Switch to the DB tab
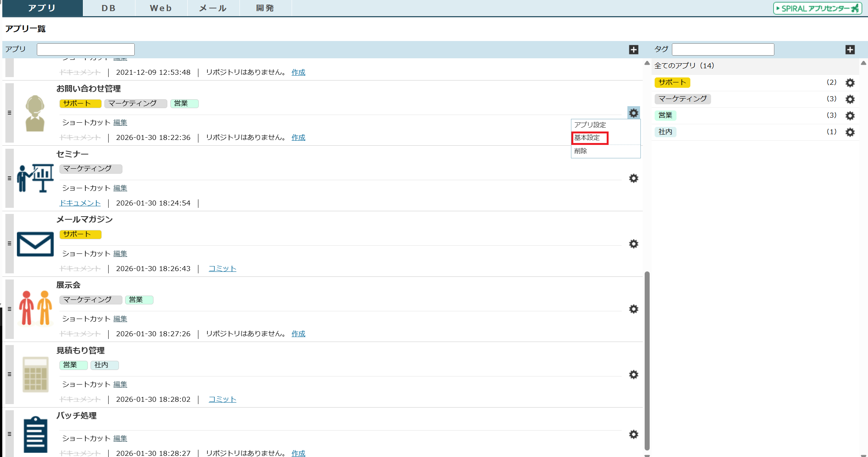 (x=109, y=8)
